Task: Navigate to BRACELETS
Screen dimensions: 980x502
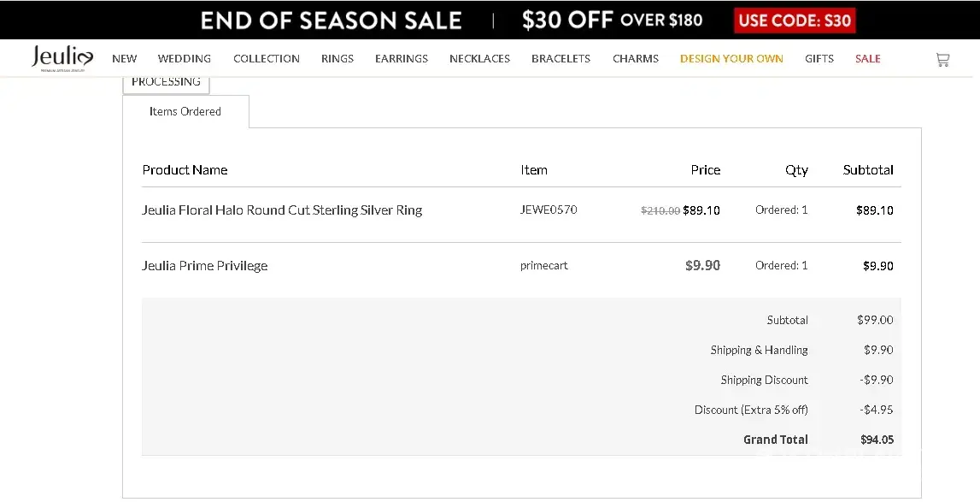Action: coord(560,59)
